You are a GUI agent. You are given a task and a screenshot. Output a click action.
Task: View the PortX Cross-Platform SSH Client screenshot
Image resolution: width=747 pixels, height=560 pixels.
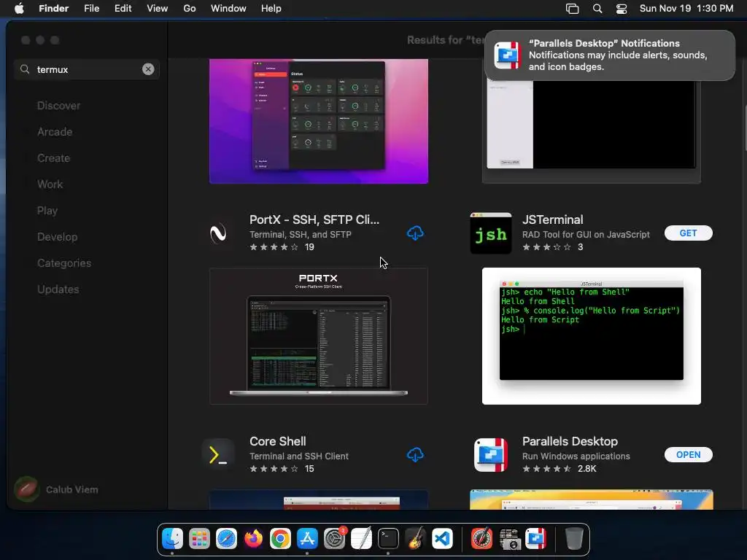tap(319, 336)
